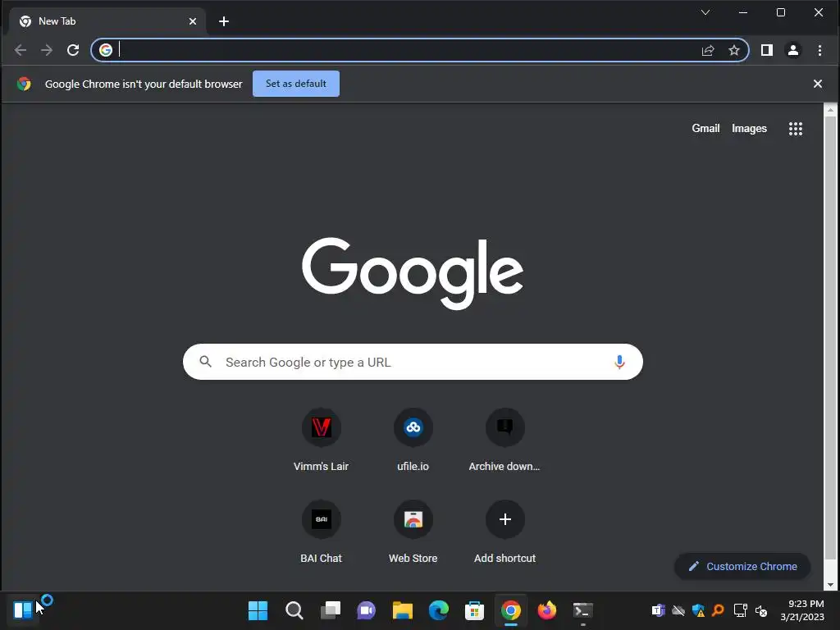Click Add shortcut tile
The width and height of the screenshot is (840, 630).
click(504, 533)
